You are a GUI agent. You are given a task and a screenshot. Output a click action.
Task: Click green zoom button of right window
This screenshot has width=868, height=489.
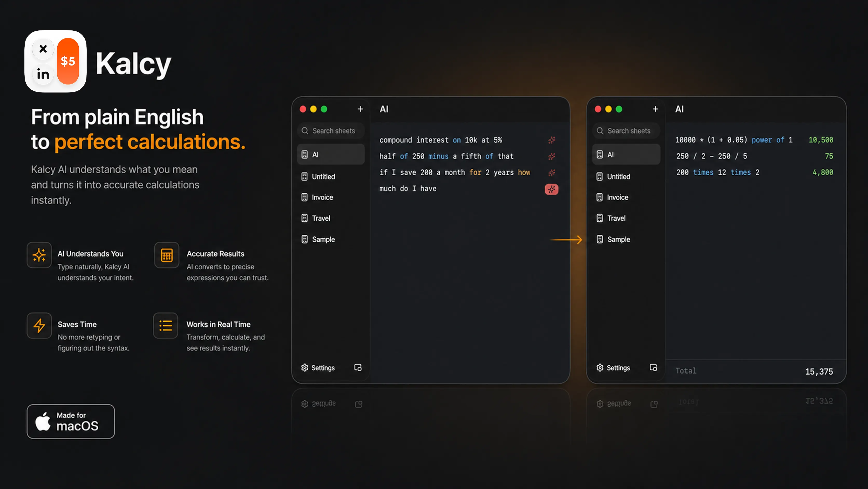pos(619,109)
